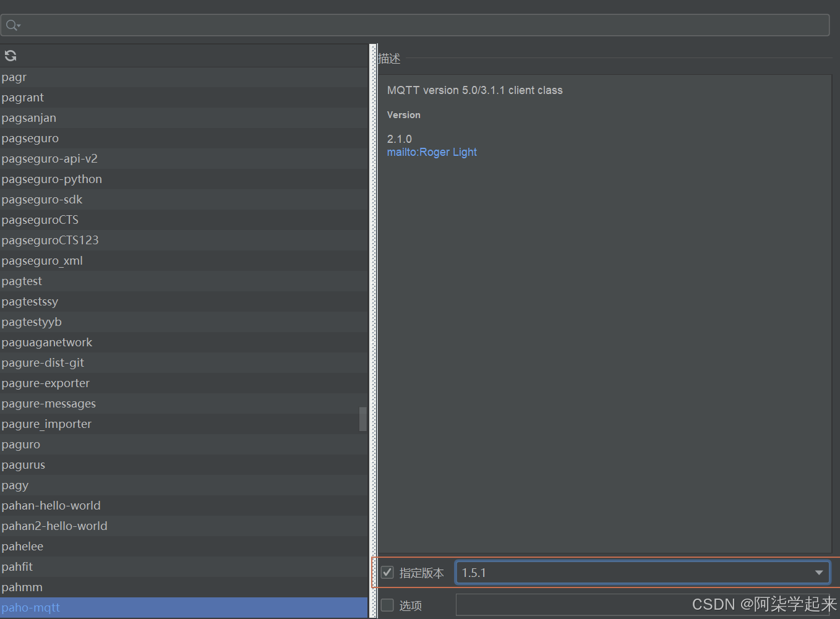Select the pagseguro-sdk package
This screenshot has height=619, width=840.
point(184,199)
